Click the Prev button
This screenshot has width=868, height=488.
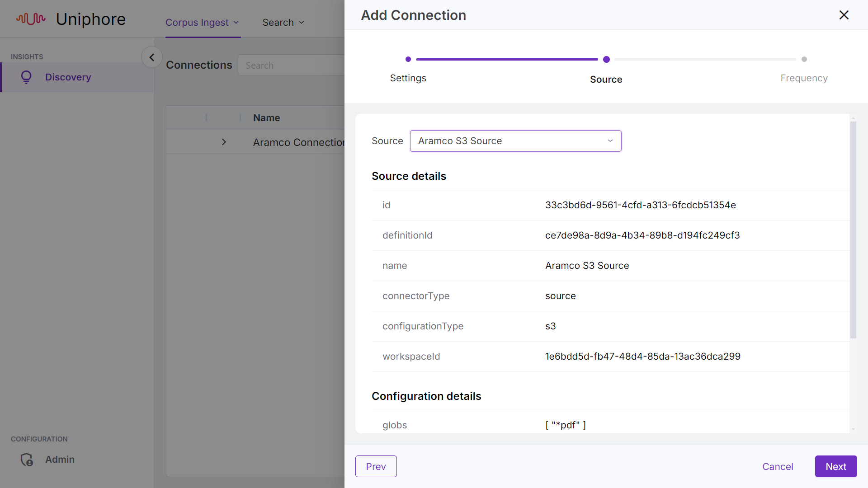pos(376,466)
